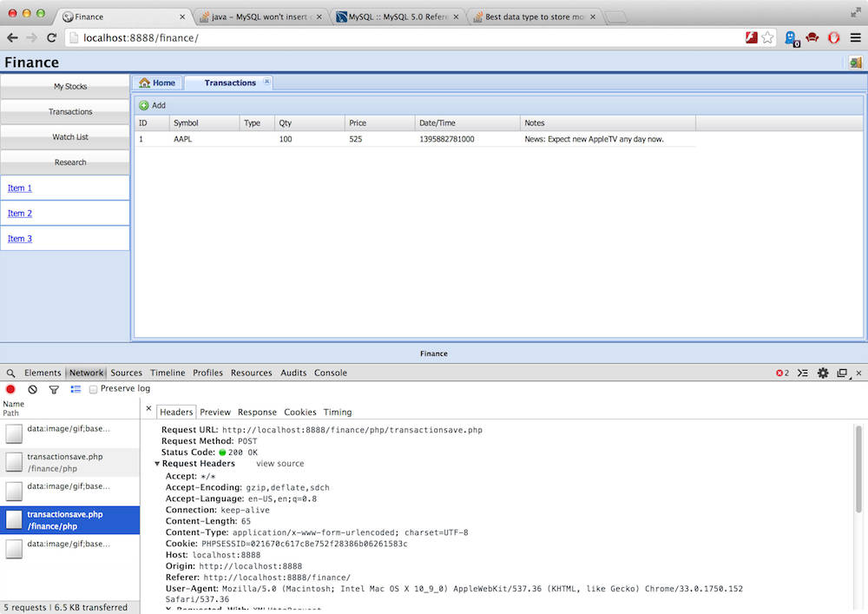The width and height of the screenshot is (868, 614).
Task: Change the DevTools dock position
Action: (x=842, y=373)
